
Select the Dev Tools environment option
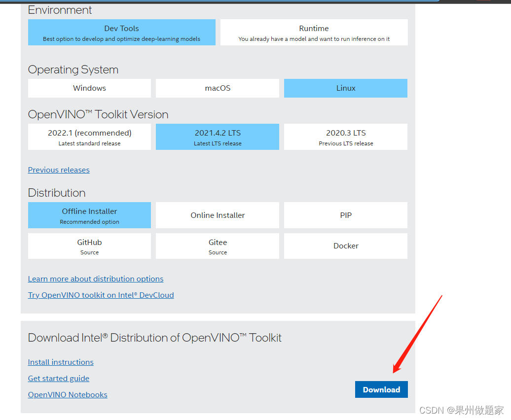coord(121,32)
